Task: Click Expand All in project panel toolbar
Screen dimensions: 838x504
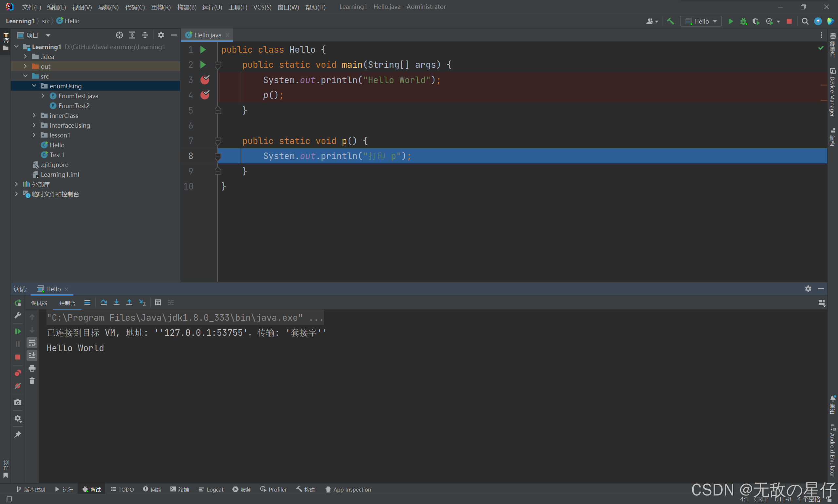Action: [x=132, y=35]
